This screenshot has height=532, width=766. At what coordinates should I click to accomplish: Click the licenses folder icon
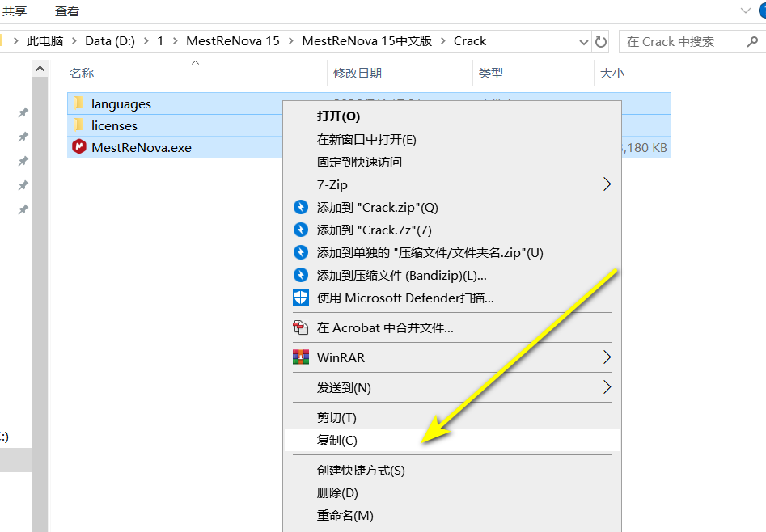click(78, 125)
